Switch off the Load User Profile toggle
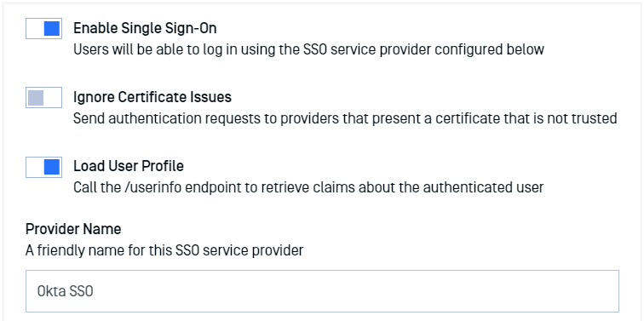The width and height of the screenshot is (644, 321). tap(44, 167)
